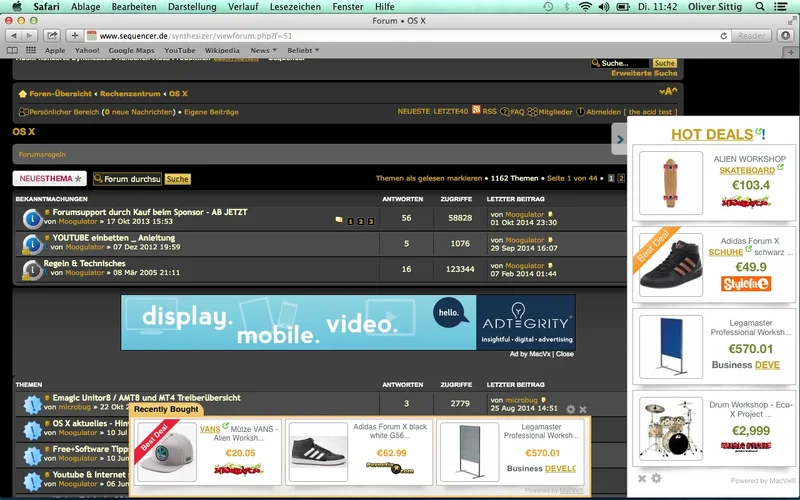The image size is (800, 500).
Task: Open the News bookmarks dropdown
Action: click(x=263, y=50)
